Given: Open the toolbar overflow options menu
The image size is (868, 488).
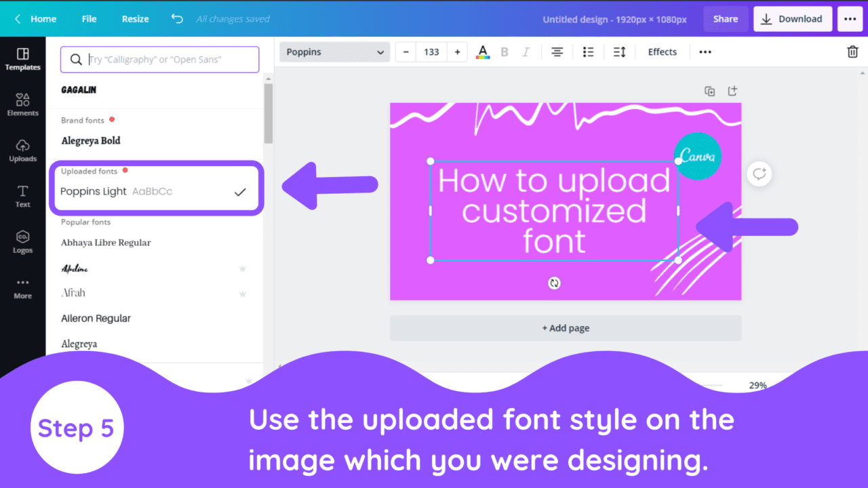Looking at the screenshot, I should [x=705, y=52].
